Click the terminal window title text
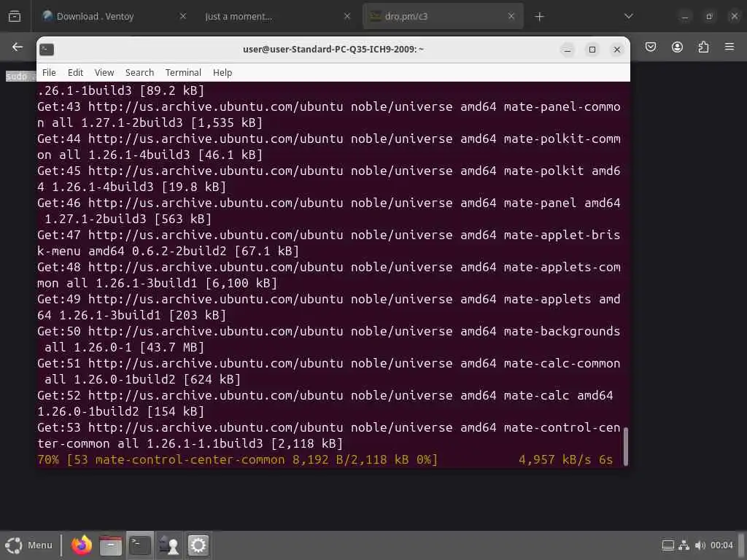This screenshot has height=560, width=747. 333,49
